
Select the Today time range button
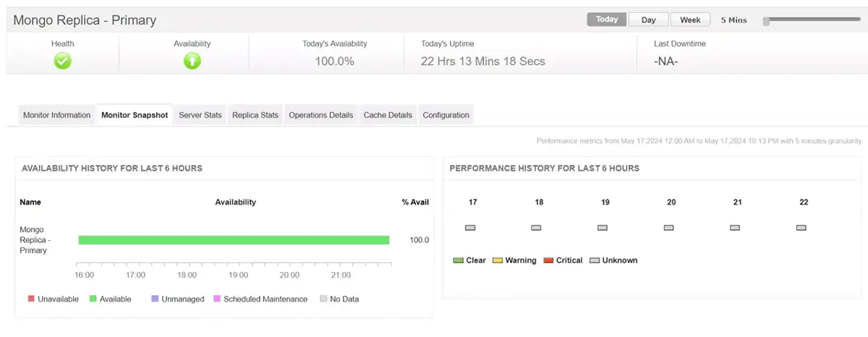[x=606, y=20]
